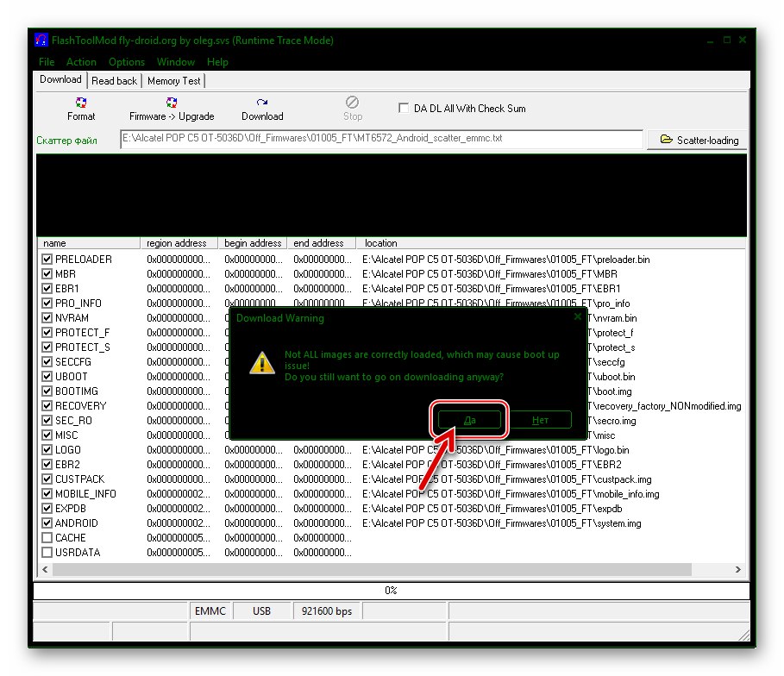Click the Scatter-loading folder button
This screenshot has width=784, height=676.
tap(699, 140)
